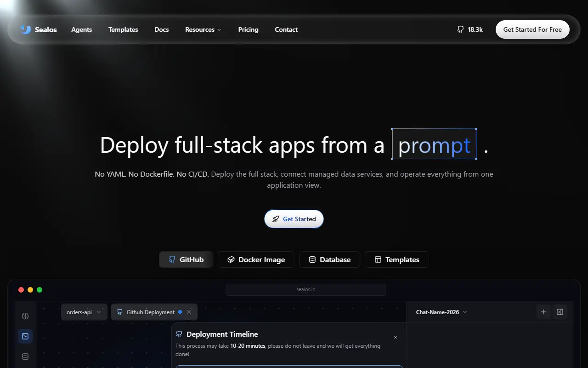Switch to the Database tab
Viewport: 588px width, 368px height.
[329, 259]
